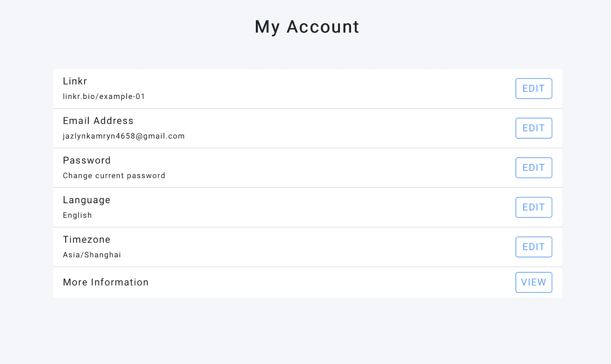Click the My Account page title

[307, 27]
